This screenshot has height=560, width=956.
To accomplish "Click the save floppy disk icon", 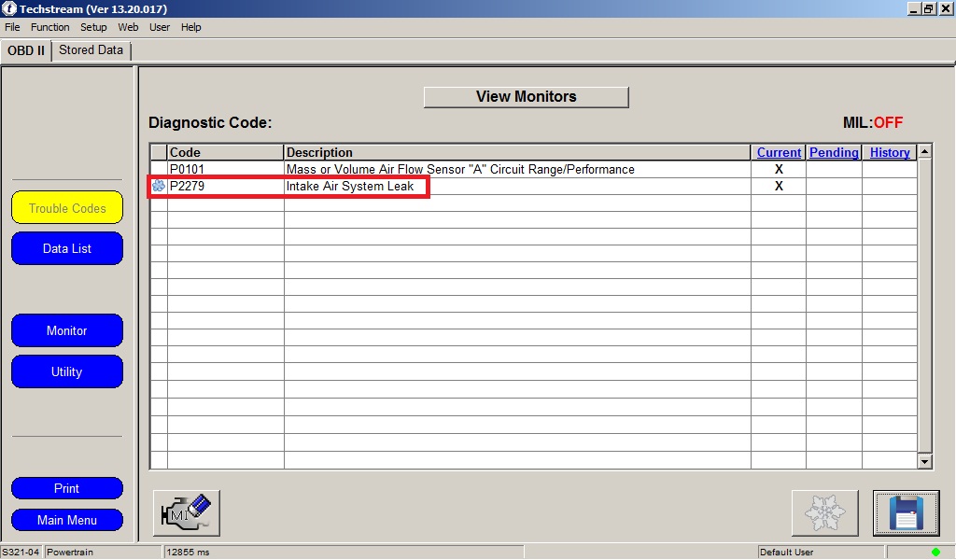I will (905, 512).
